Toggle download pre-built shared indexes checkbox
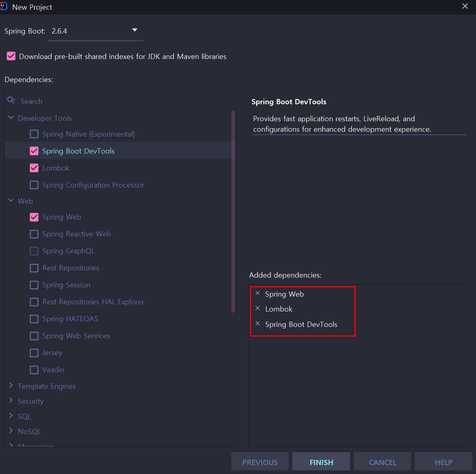 11,56
